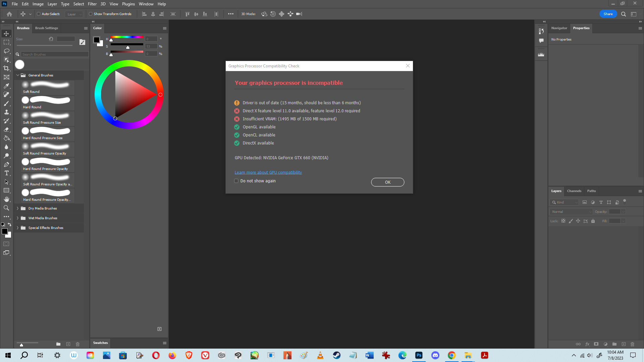Collapse the General Brushes folder
This screenshot has width=644, height=362.
click(18, 75)
